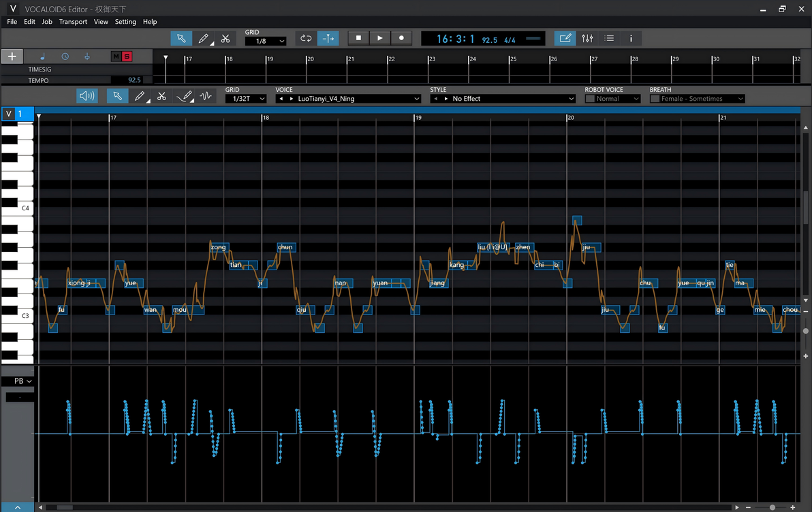The image size is (812, 512).
Task: Select the note 'liu [l i@U]'
Action: pos(493,247)
